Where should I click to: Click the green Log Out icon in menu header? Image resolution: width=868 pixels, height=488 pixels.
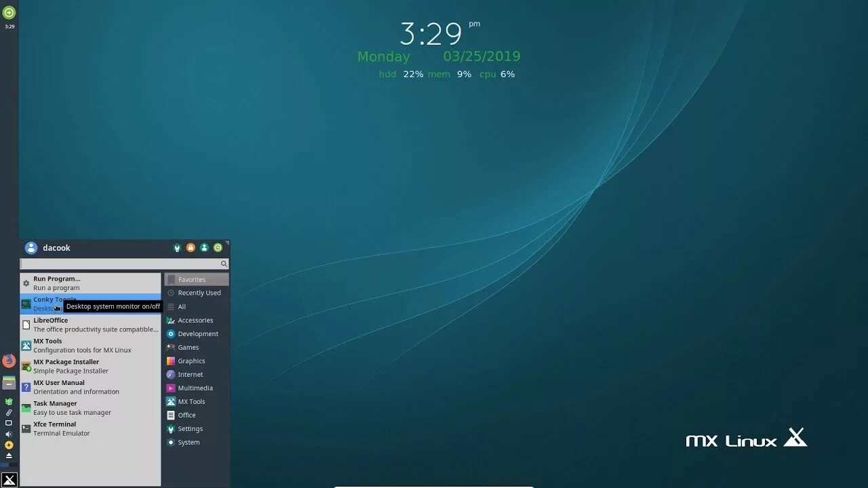coord(218,248)
